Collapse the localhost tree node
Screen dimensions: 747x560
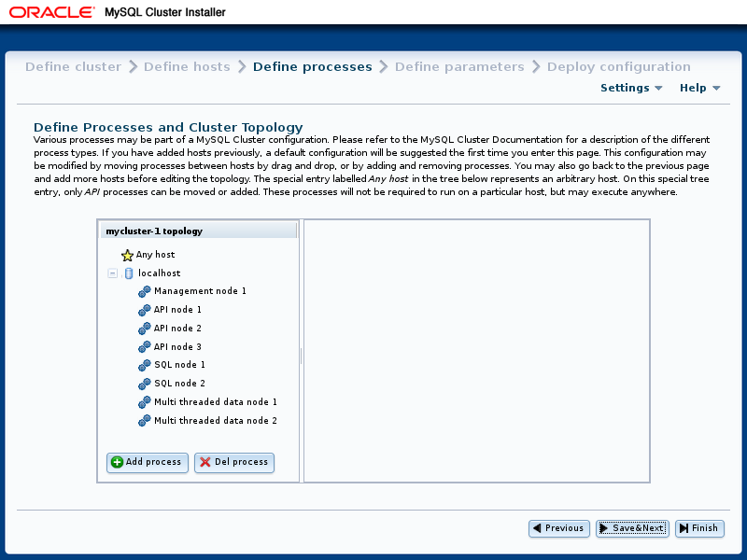click(113, 273)
